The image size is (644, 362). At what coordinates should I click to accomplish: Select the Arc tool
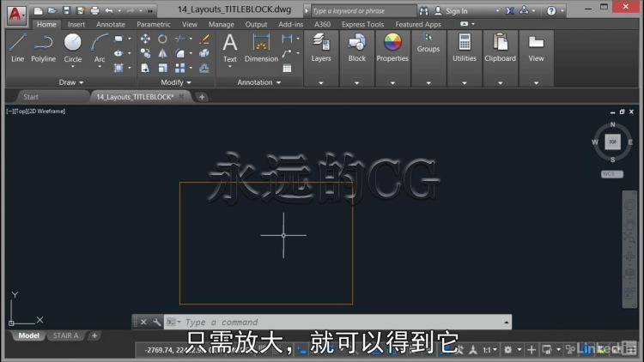click(100, 46)
